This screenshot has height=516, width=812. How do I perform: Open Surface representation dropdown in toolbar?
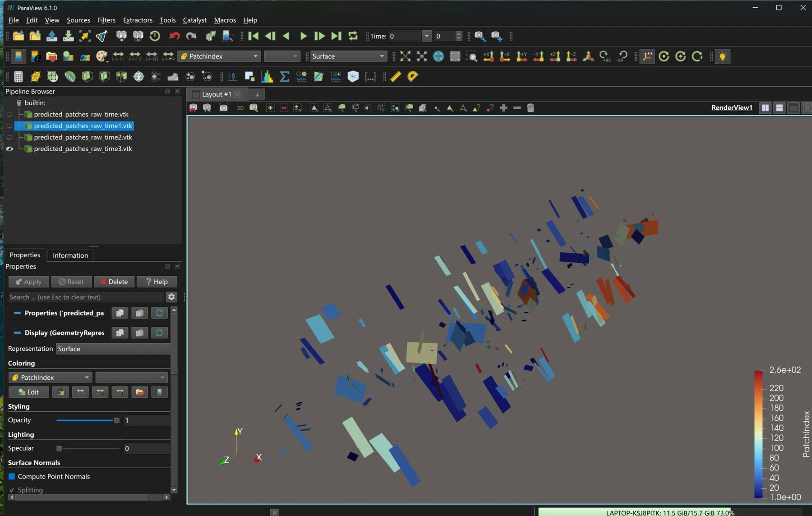(x=348, y=56)
